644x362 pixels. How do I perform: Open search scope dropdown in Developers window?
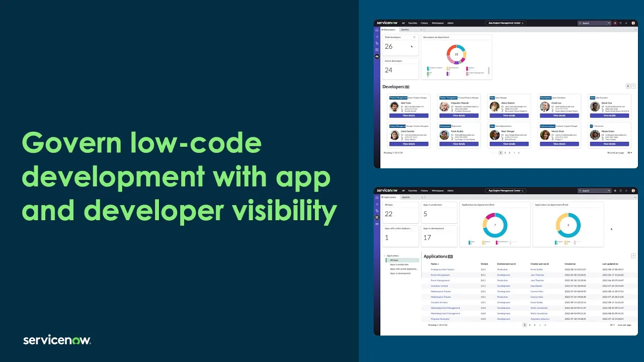(609, 23)
